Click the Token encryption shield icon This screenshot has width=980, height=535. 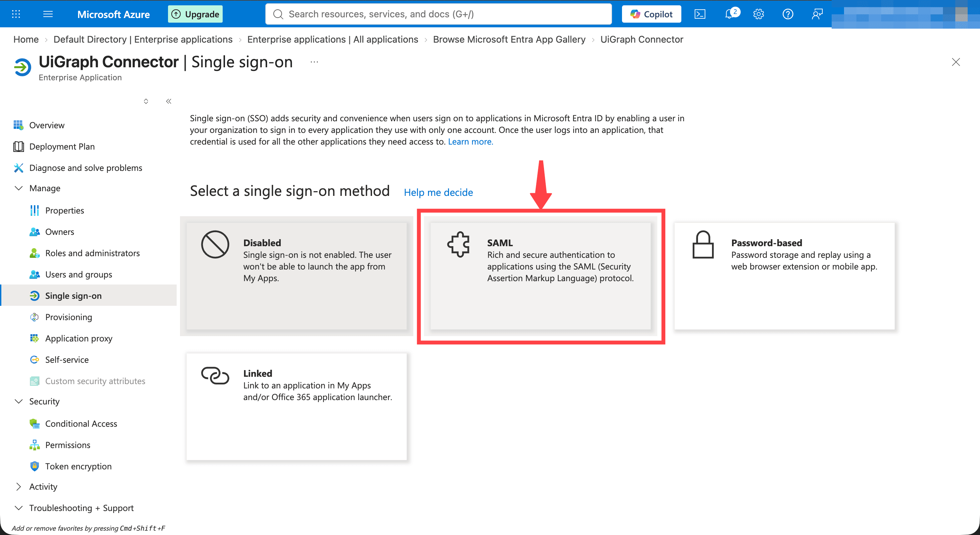[35, 466]
